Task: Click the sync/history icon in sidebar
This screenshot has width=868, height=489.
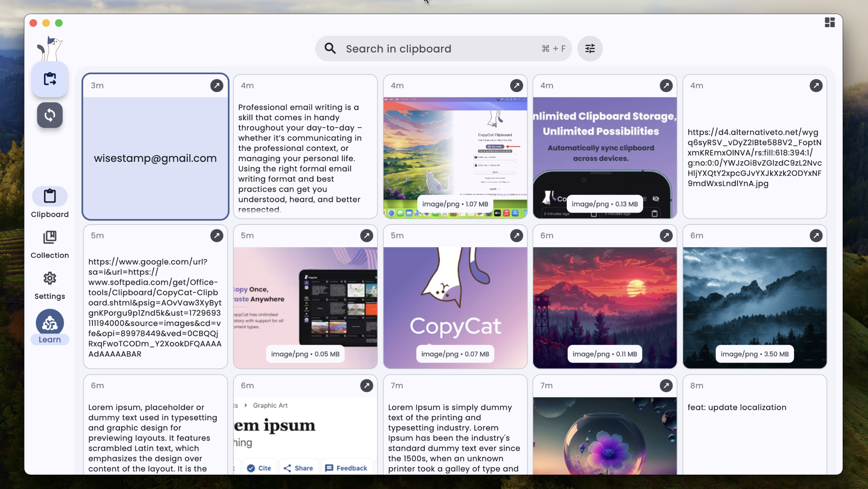Action: [x=50, y=115]
